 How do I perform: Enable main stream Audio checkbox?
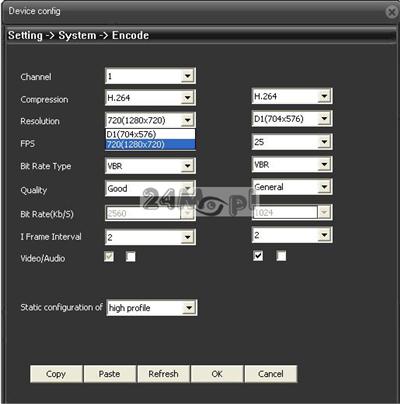(131, 256)
